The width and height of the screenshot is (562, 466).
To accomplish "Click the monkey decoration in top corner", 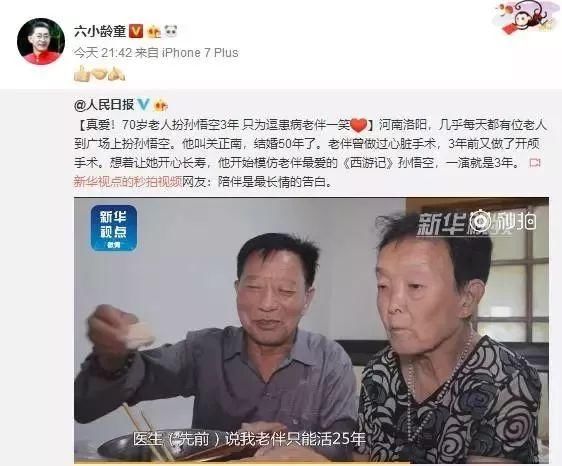I will coord(527,17).
